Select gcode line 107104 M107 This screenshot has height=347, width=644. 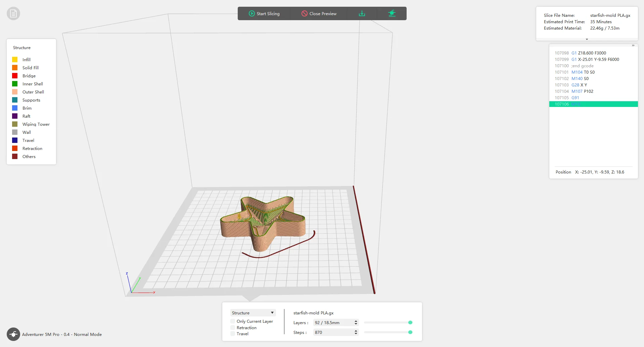click(x=593, y=91)
